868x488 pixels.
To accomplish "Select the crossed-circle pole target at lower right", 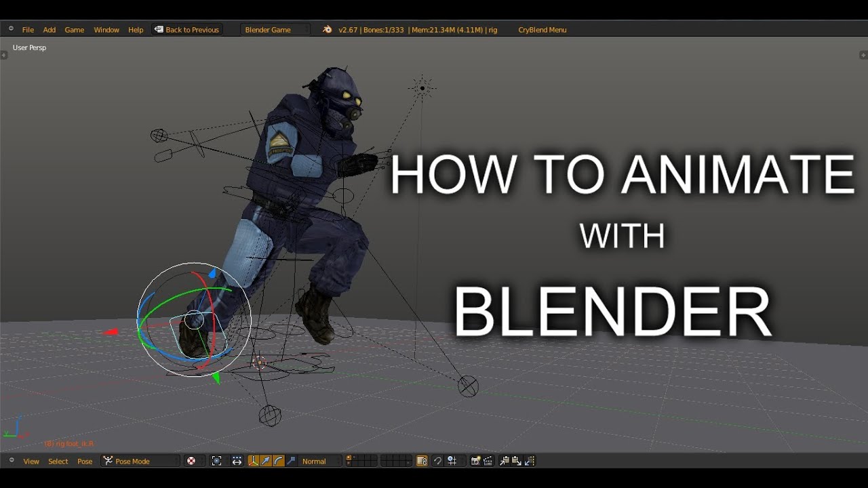I will click(468, 386).
